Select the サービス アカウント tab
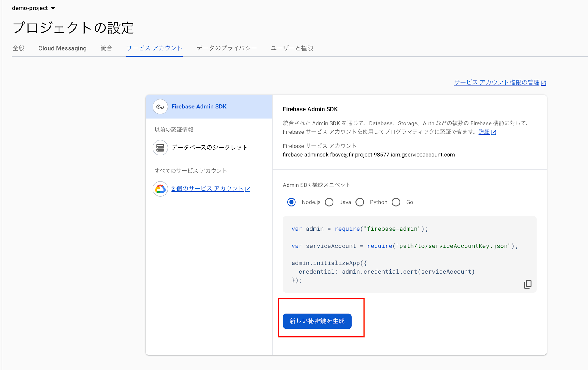Viewport: 588px width, 370px height. point(154,48)
